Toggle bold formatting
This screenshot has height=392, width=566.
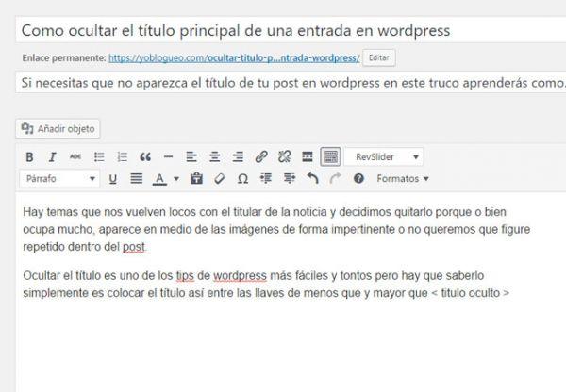click(x=29, y=156)
